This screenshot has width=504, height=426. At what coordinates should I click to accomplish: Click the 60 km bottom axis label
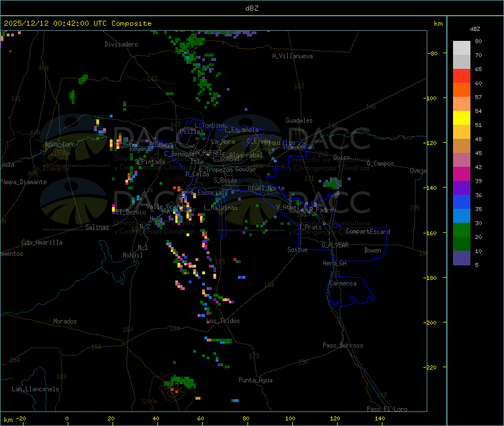tap(200, 419)
